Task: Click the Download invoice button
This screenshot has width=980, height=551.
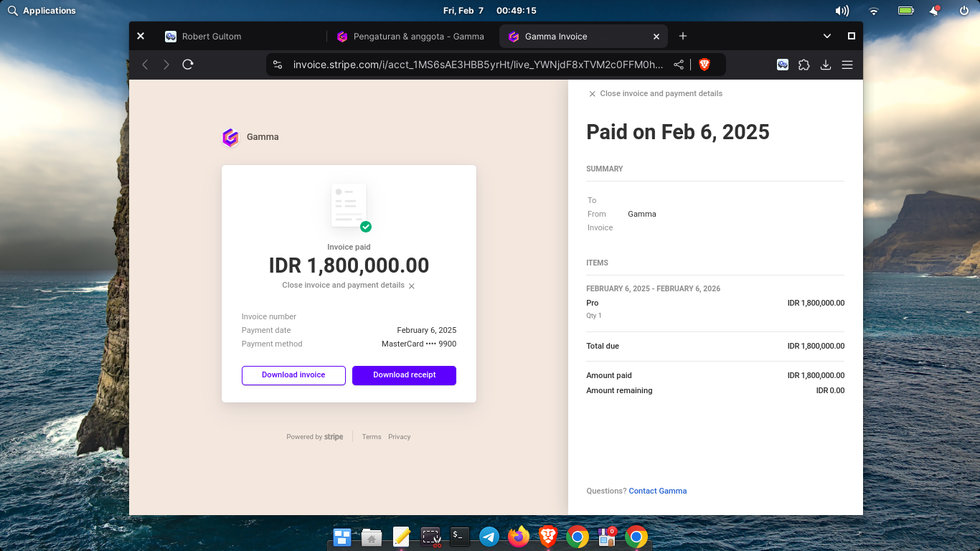Action: click(x=293, y=375)
